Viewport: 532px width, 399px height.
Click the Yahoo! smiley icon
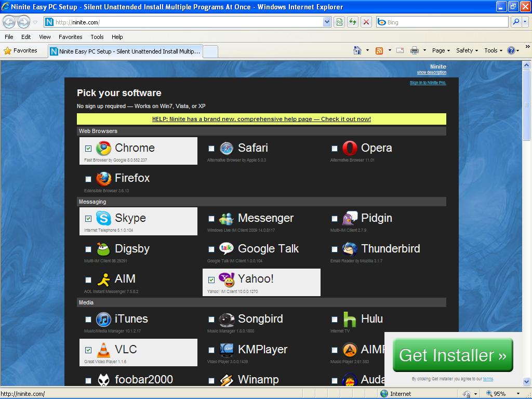pos(227,279)
